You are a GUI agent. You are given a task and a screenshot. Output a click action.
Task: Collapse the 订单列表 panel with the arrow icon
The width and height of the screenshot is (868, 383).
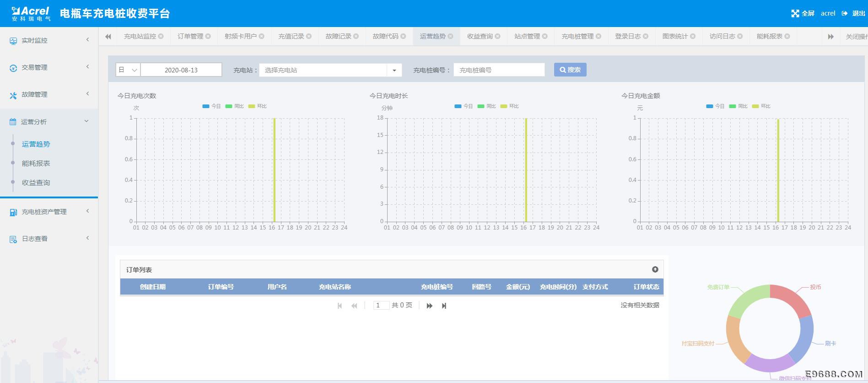pos(655,269)
